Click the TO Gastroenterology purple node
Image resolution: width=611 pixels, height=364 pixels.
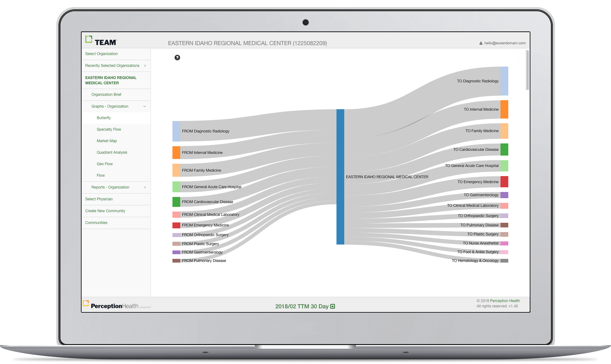(504, 195)
